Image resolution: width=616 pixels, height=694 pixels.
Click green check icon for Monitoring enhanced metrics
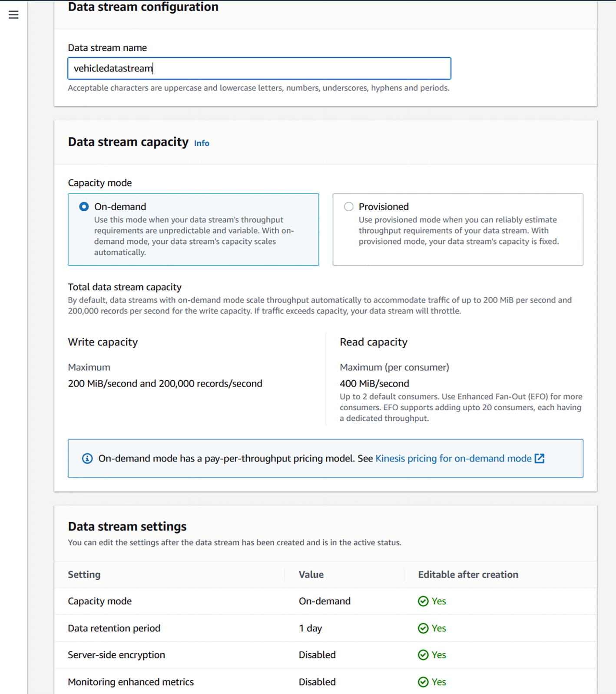coord(423,682)
